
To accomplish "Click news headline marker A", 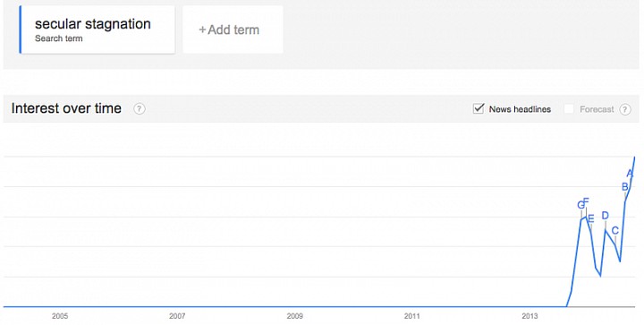I will [630, 174].
